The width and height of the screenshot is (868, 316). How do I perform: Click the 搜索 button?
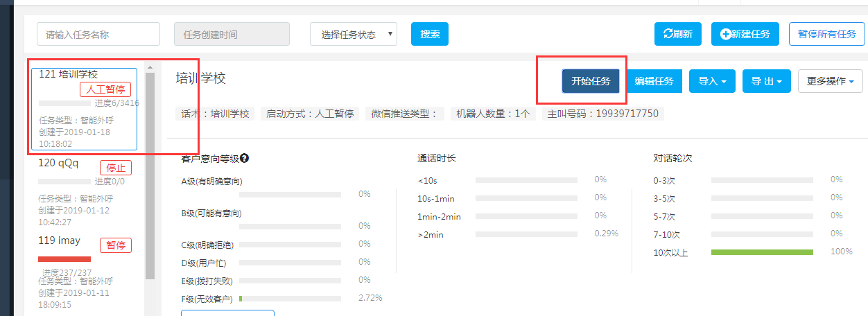click(430, 34)
